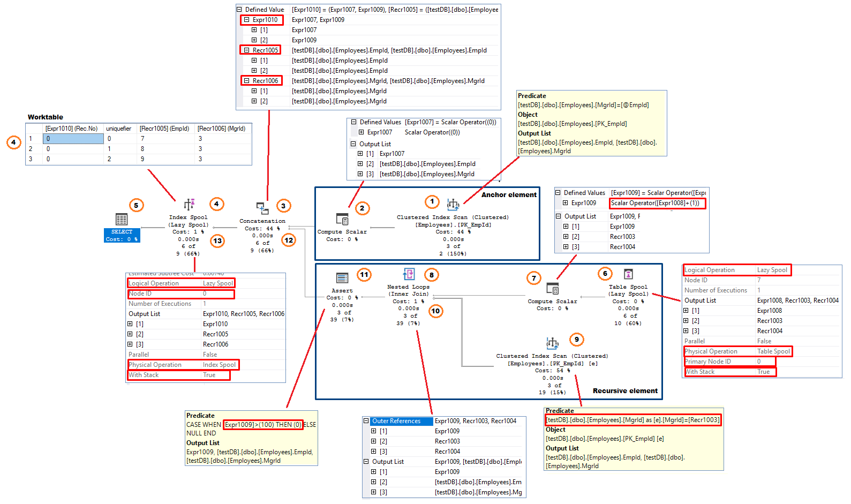Collapse Defined Values [Expr1007] = Scalar Operator((0))
Image resolution: width=851 pixels, height=504 pixels.
(x=353, y=122)
